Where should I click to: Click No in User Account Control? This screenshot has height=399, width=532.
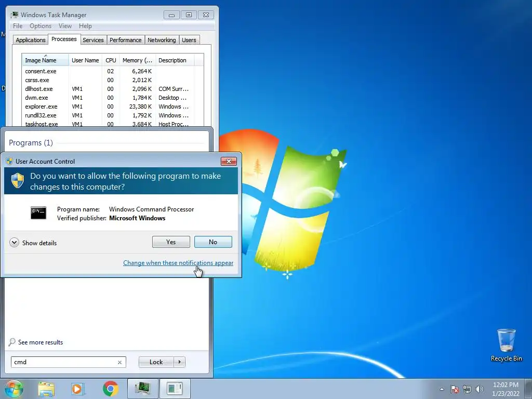tap(213, 242)
